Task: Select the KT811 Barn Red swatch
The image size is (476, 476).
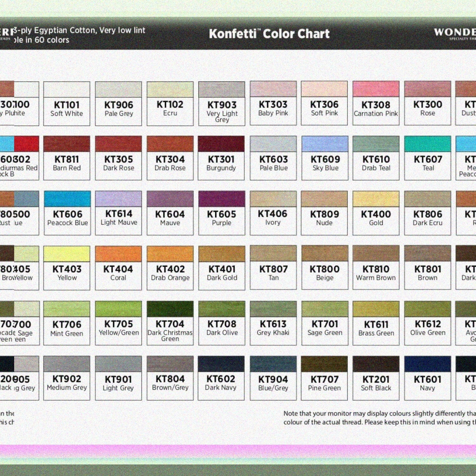Action: (x=67, y=144)
